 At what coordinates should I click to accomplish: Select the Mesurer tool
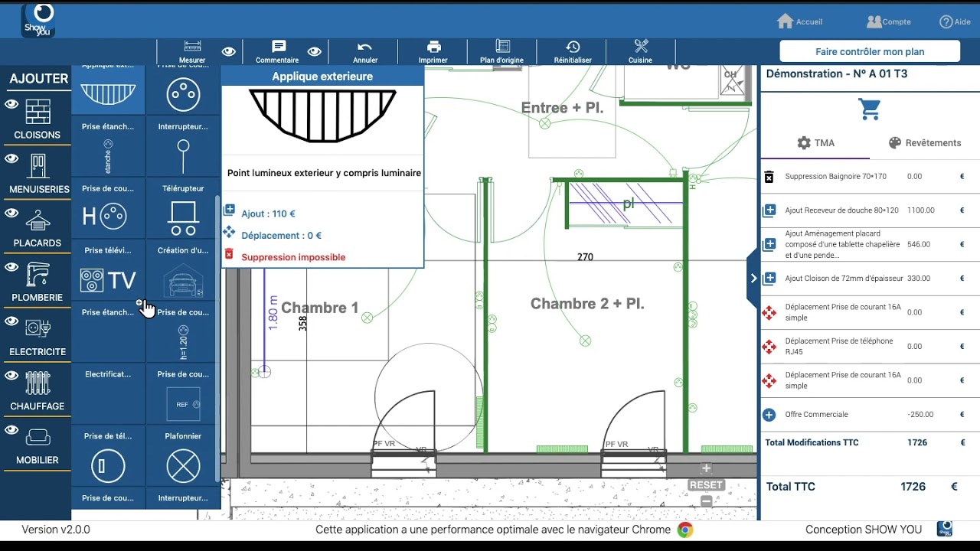tap(192, 51)
